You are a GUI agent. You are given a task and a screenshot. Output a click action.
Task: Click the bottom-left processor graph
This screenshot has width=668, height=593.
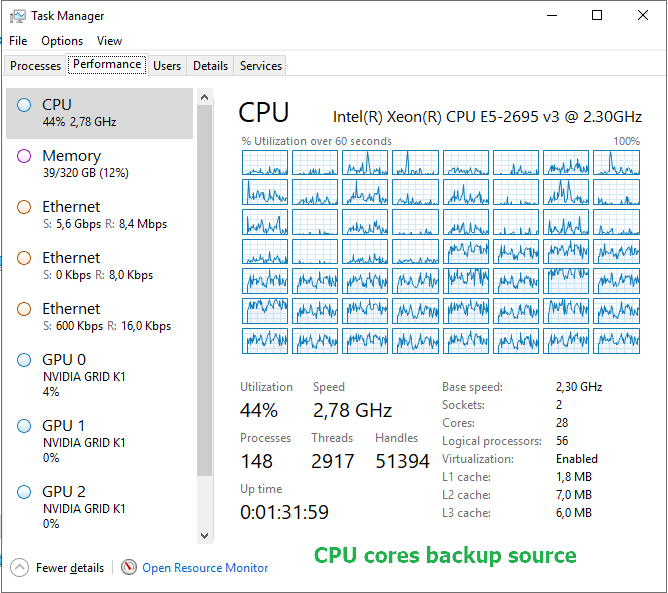coord(265,341)
